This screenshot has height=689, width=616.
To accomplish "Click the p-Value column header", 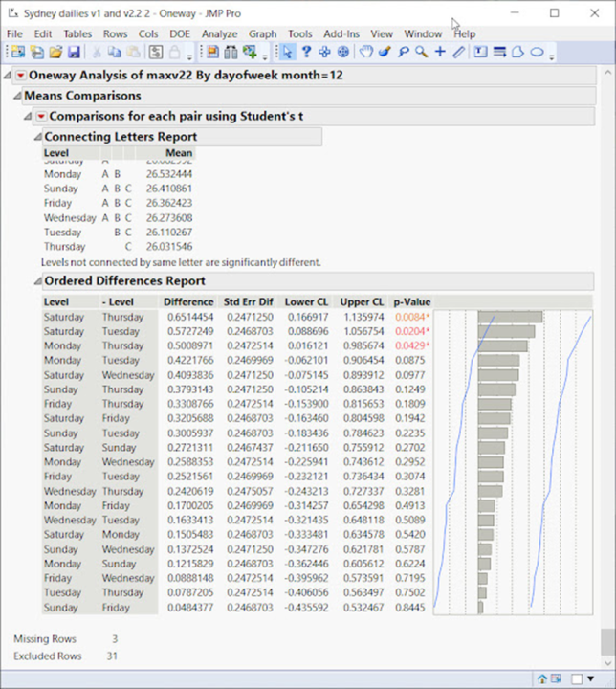I will pos(412,302).
